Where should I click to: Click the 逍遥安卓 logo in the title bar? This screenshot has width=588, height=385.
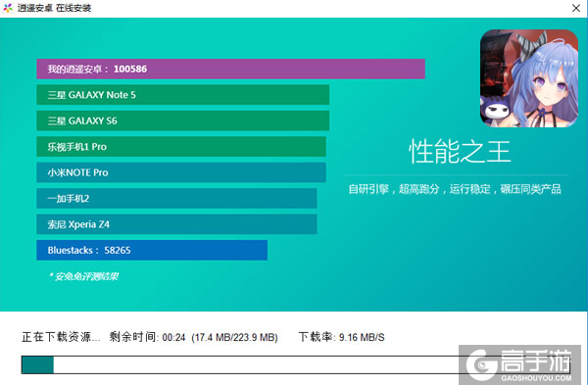click(8, 8)
